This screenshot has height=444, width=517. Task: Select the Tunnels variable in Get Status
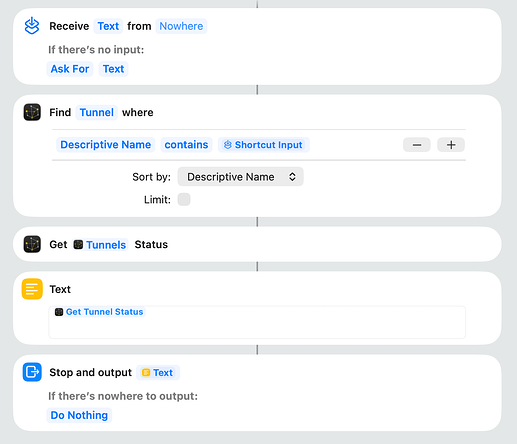[100, 245]
